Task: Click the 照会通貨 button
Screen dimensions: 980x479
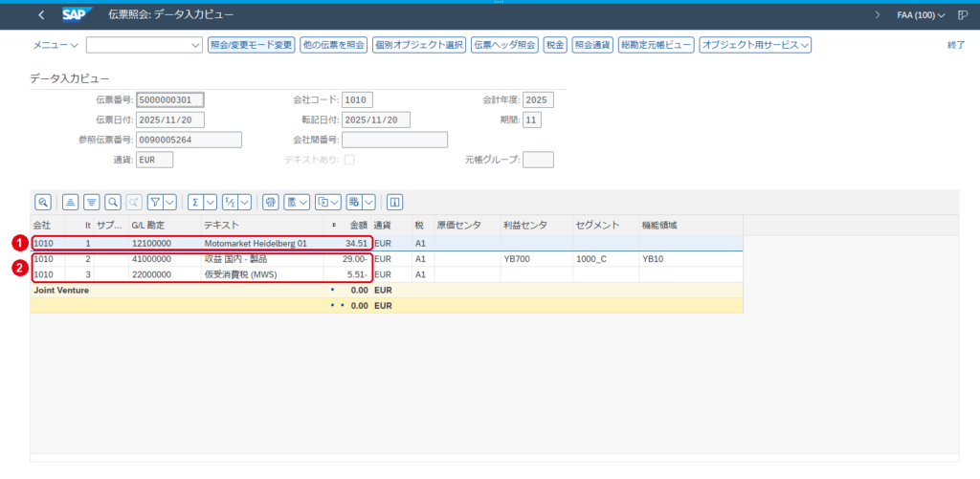Action: click(x=591, y=45)
